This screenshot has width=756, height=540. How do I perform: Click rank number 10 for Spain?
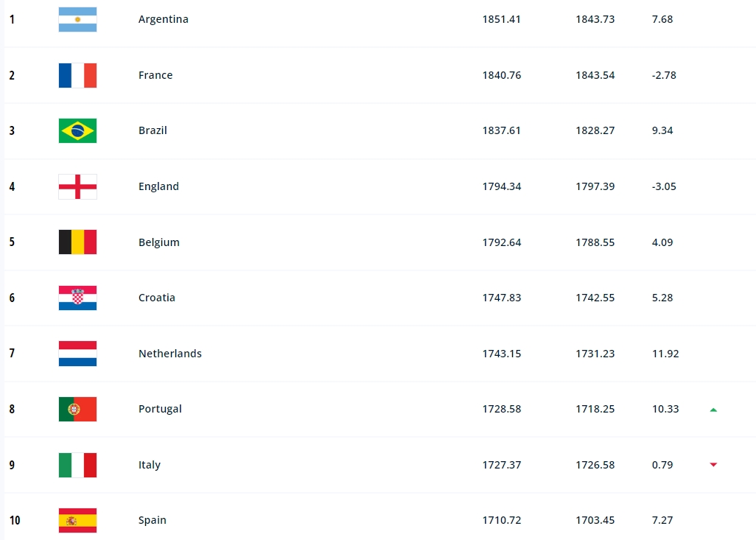(15, 520)
